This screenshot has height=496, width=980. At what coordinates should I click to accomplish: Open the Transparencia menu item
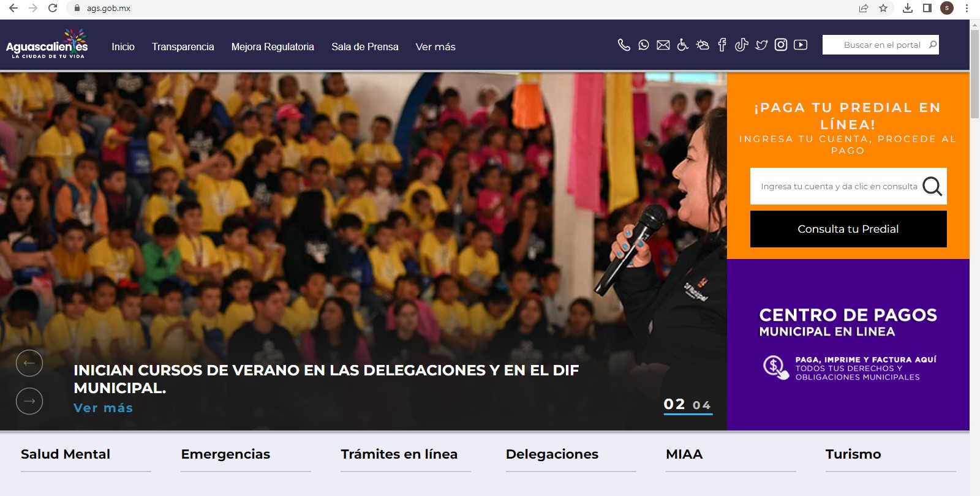coord(183,47)
